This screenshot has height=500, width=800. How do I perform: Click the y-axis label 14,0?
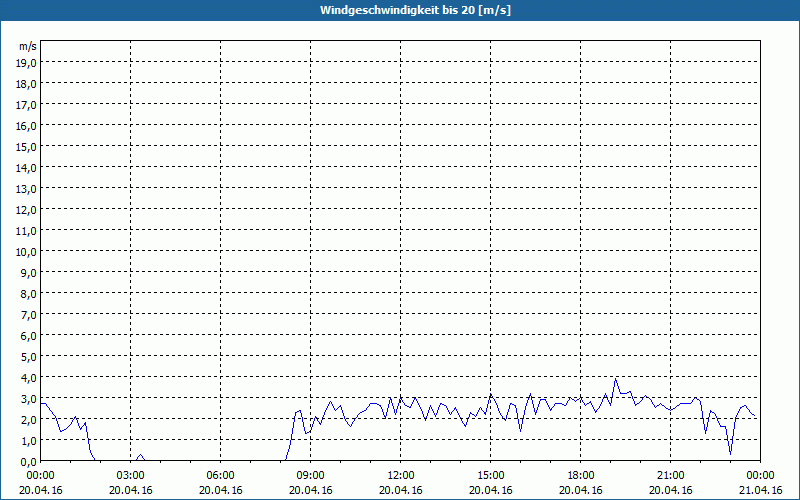(x=26, y=168)
